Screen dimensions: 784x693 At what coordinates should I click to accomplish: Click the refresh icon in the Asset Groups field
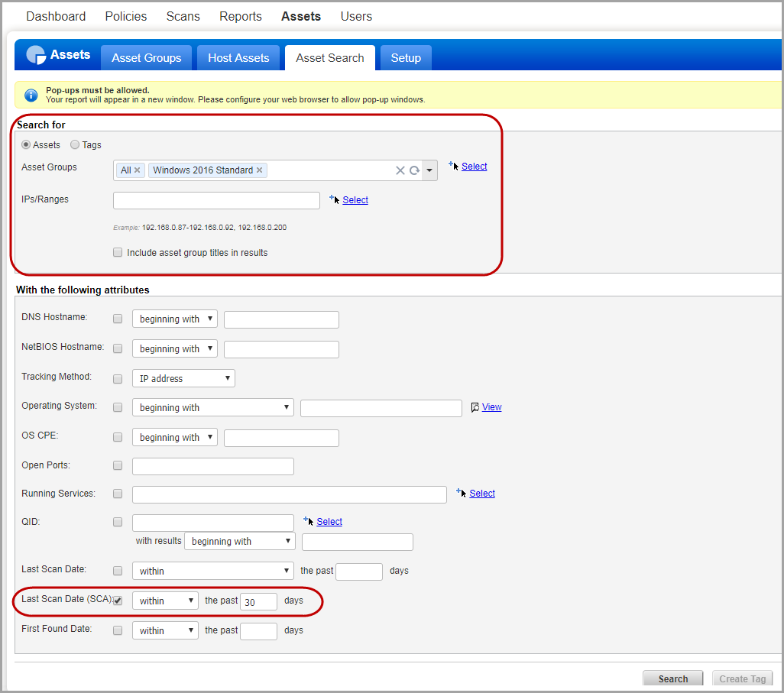(413, 170)
